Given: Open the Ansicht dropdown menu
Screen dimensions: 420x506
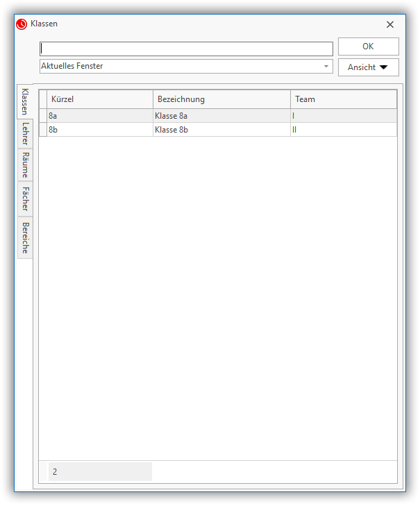Looking at the screenshot, I should [x=368, y=67].
